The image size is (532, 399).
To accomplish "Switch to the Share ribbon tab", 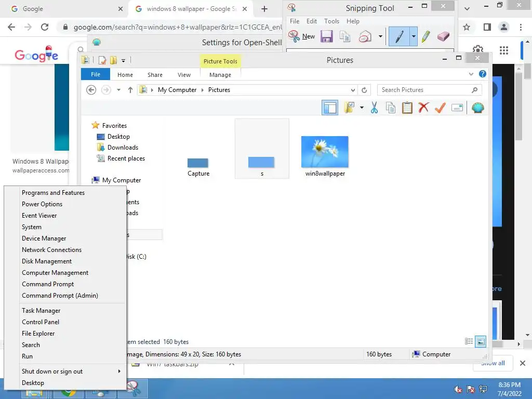I will (155, 75).
